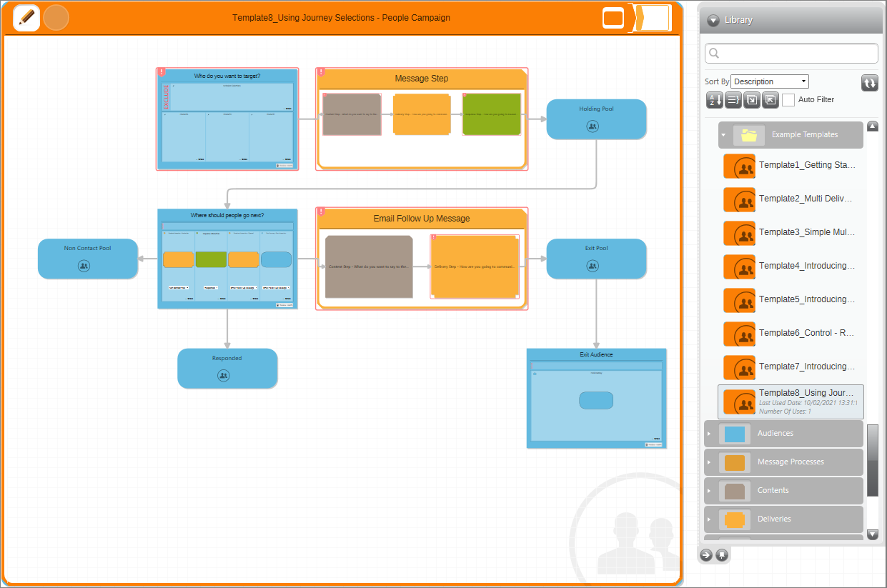Click the pencil edit mode icon
The image size is (887, 588).
tap(26, 18)
